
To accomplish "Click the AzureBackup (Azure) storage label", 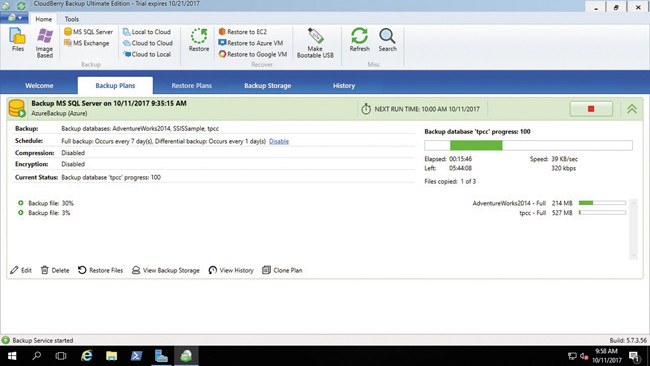I will coord(59,113).
